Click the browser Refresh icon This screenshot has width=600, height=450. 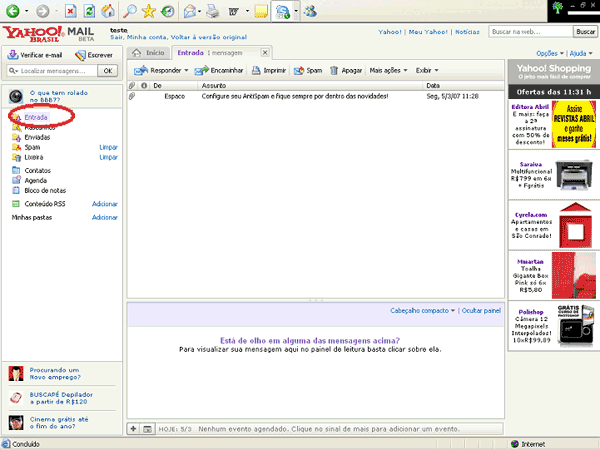[x=90, y=11]
